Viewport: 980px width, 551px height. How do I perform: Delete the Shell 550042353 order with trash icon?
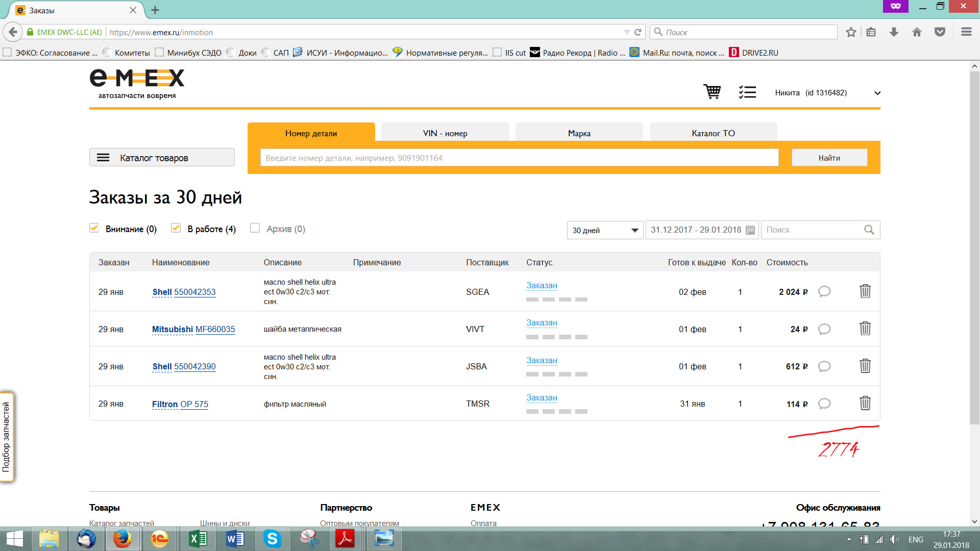[x=865, y=291]
